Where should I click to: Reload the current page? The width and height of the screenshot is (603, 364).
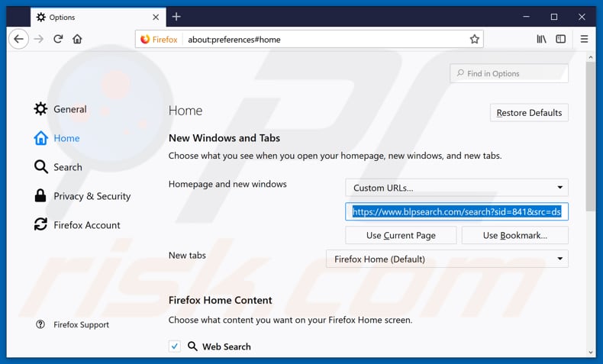click(x=58, y=39)
